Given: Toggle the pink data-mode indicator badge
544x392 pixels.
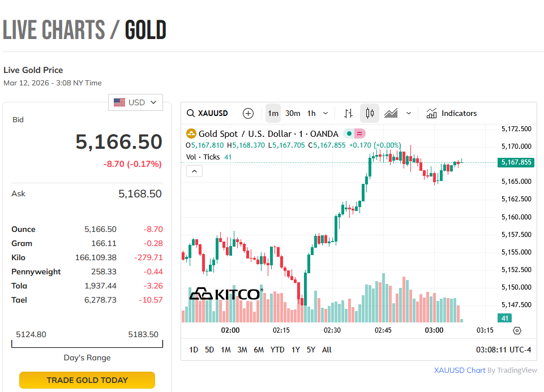Looking at the screenshot, I should (x=359, y=134).
